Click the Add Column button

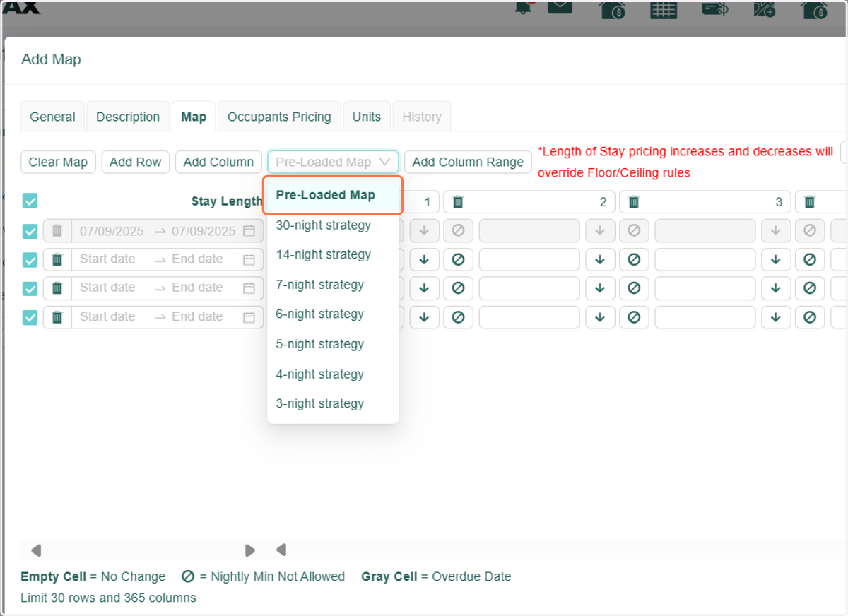(x=218, y=162)
